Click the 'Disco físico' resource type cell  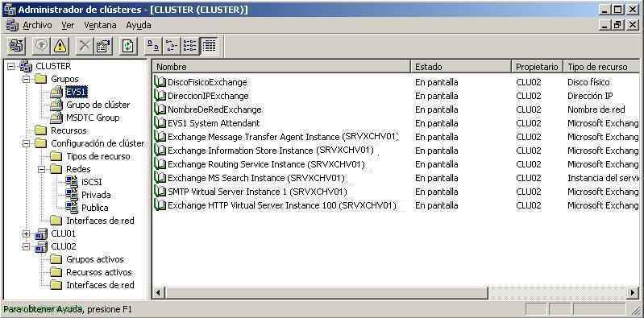pos(588,82)
